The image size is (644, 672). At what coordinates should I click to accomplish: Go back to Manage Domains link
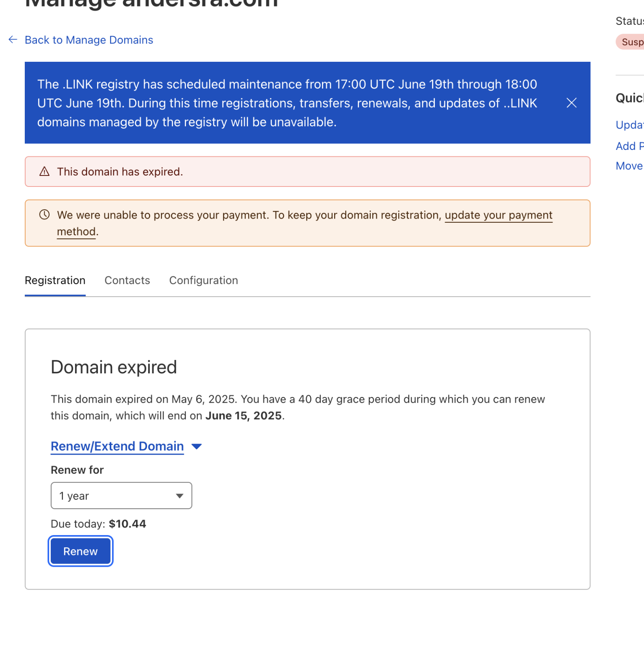[x=89, y=40]
